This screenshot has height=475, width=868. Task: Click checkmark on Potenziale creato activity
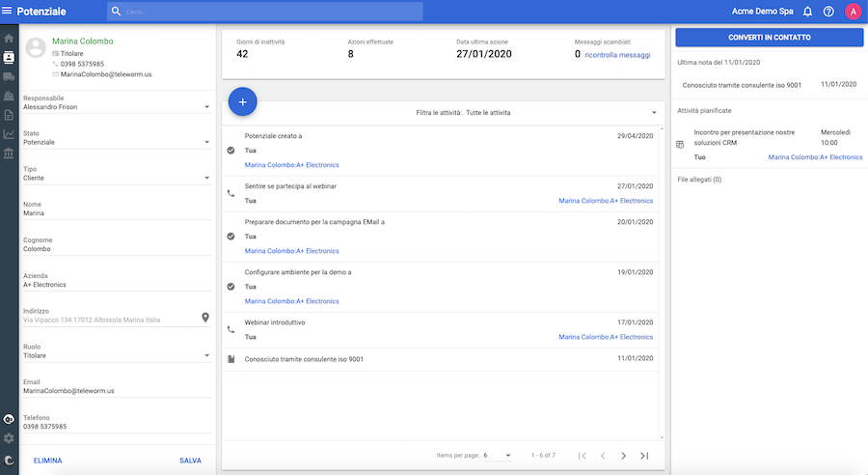click(x=231, y=151)
